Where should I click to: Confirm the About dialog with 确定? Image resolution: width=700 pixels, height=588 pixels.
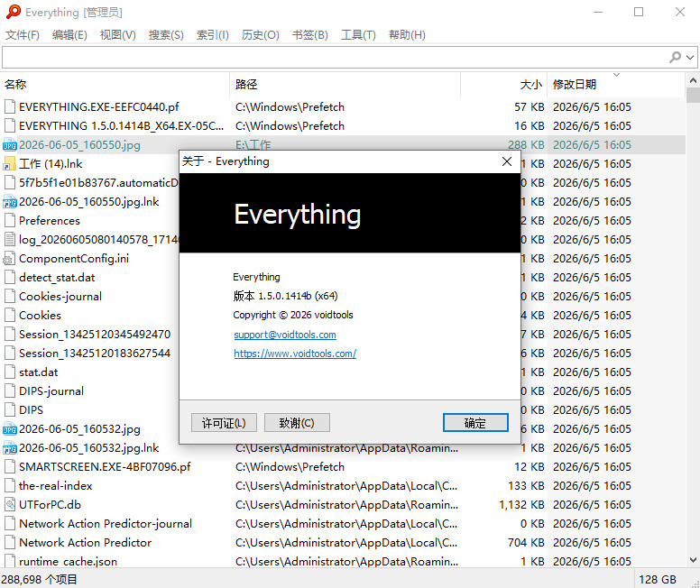pos(475,422)
